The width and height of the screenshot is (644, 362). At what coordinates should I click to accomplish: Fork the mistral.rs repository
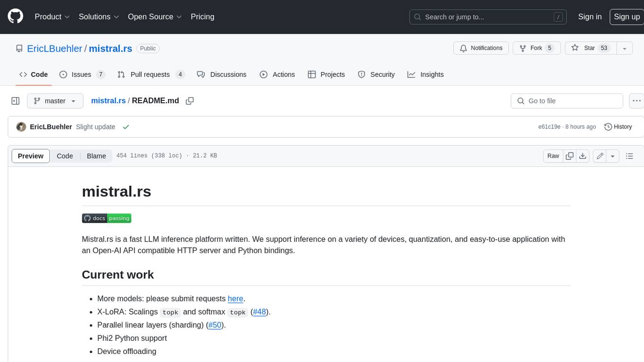(x=537, y=48)
